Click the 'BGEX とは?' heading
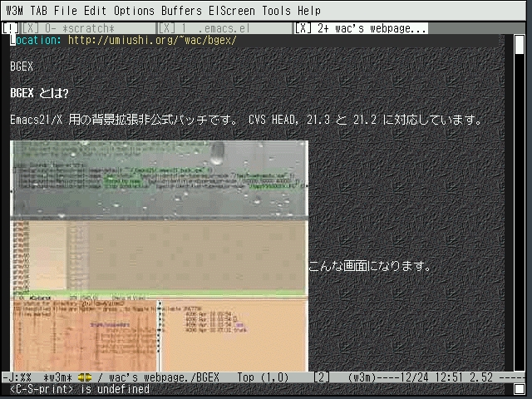The image size is (532, 399). click(x=39, y=93)
